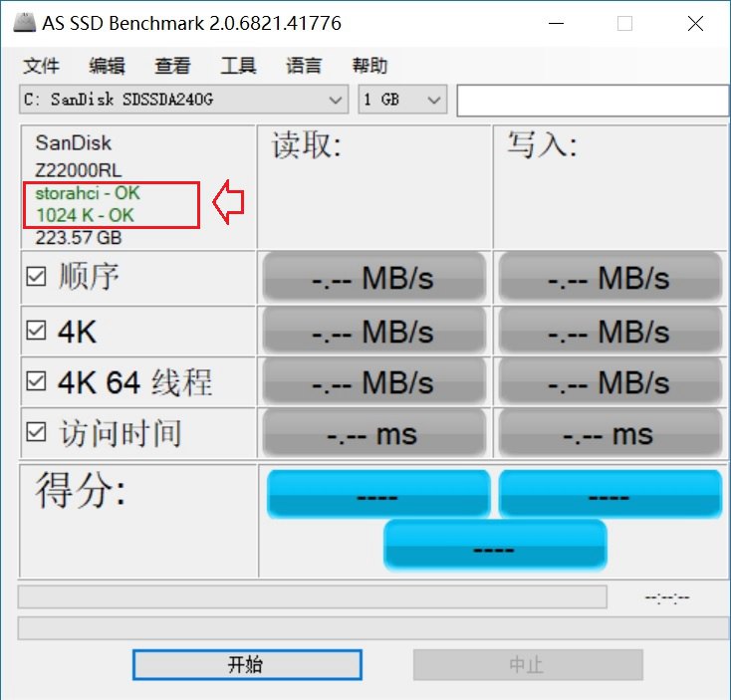Image resolution: width=731 pixels, height=700 pixels.
Task: Click the sequential read result box
Action: 373,278
